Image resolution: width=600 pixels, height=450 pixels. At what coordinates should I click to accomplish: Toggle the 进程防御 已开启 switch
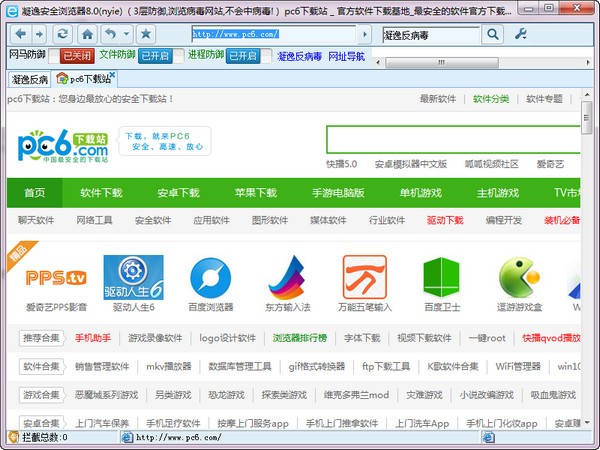pos(249,56)
